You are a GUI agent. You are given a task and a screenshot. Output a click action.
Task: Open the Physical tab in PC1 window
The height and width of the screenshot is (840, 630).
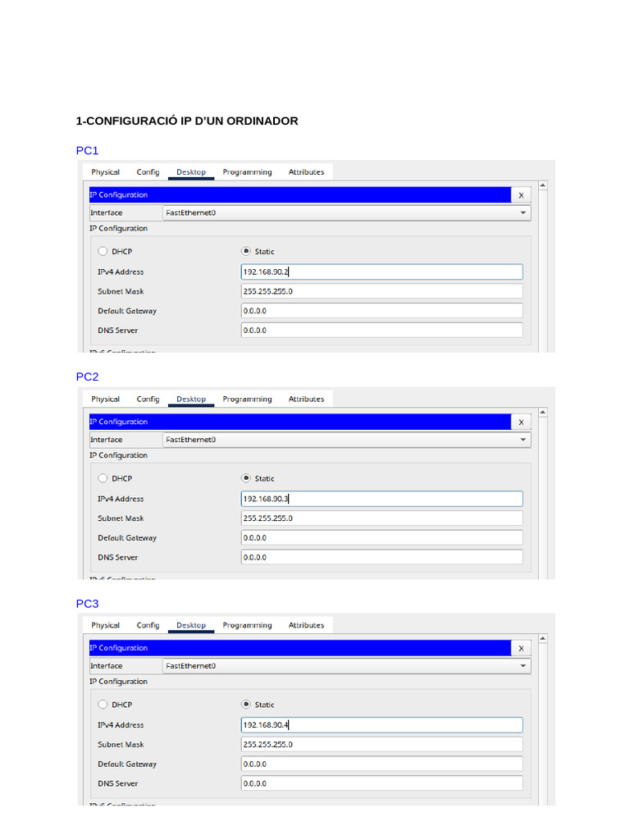pos(106,172)
